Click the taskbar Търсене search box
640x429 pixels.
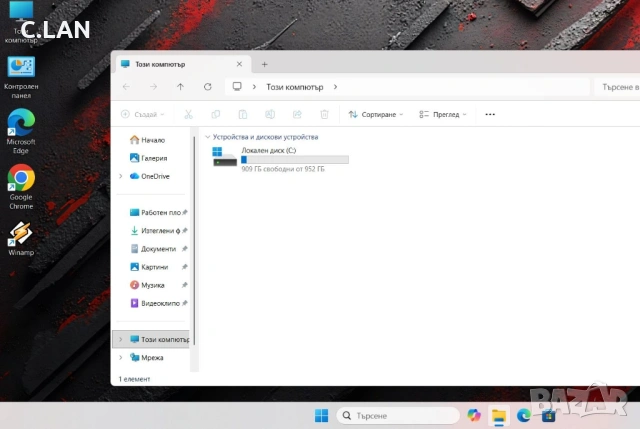(398, 416)
